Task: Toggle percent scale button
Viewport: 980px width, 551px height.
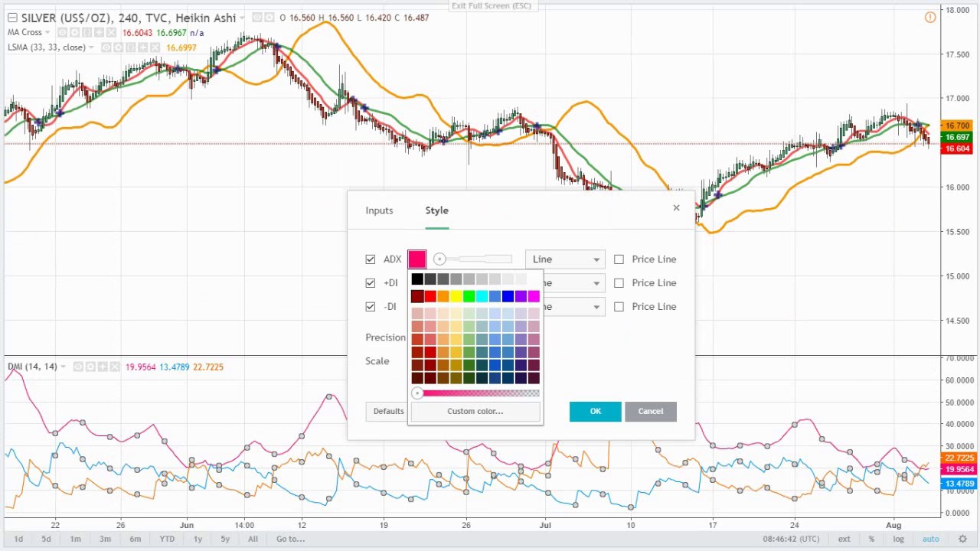Action: (871, 539)
